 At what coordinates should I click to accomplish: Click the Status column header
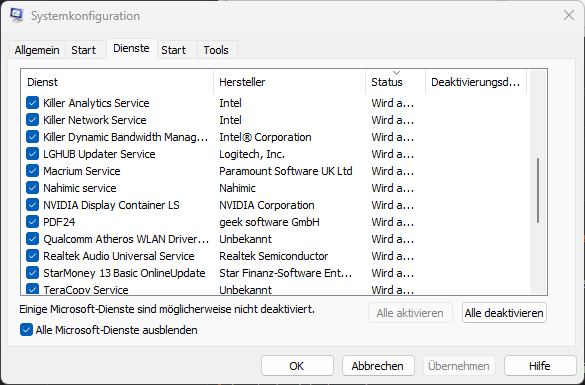click(395, 82)
